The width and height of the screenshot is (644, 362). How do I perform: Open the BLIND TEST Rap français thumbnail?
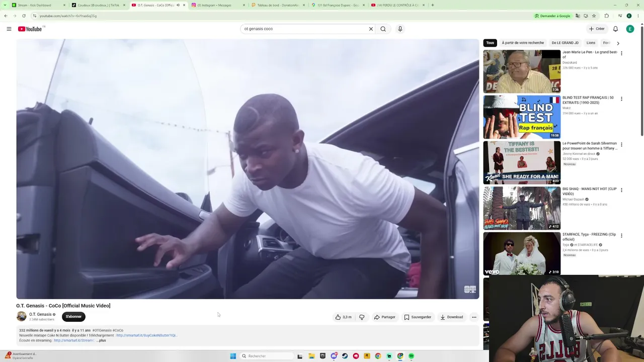522,117
